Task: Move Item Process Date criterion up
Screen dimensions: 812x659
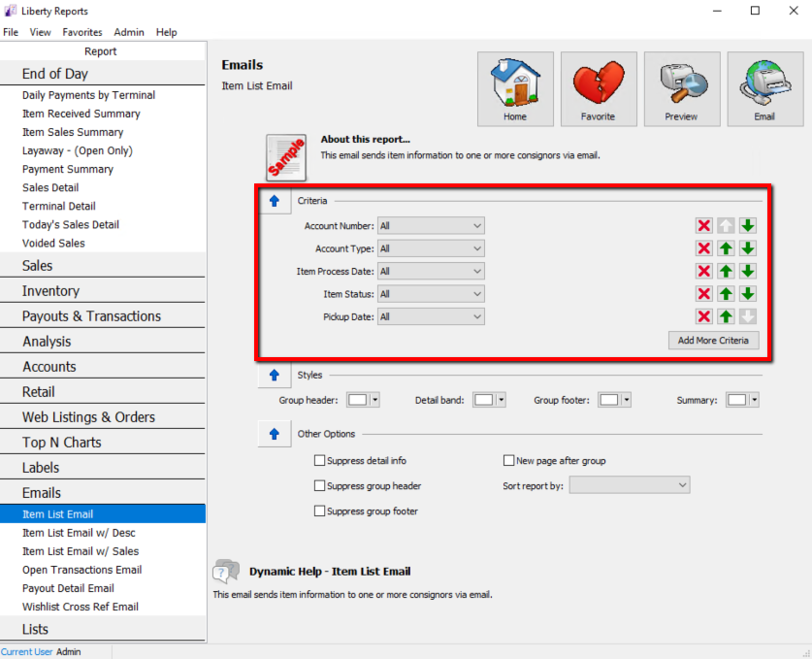Action: pos(726,272)
